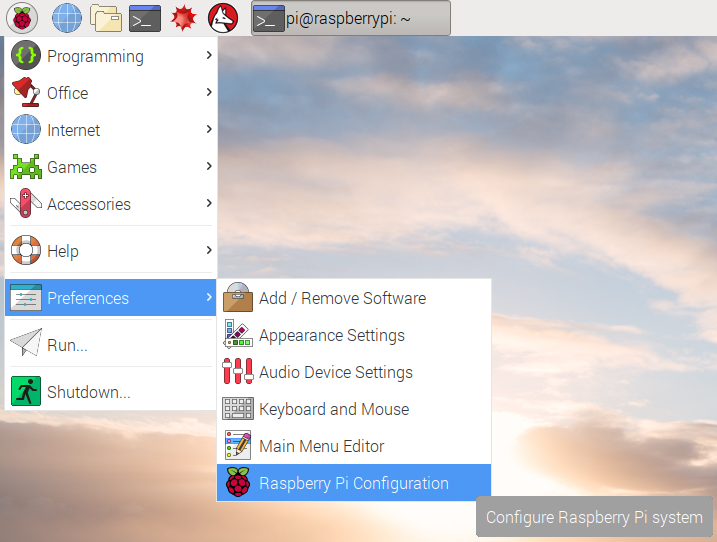Click the Raspberry Pi Configuration raspberry icon
717x542 pixels.
pyautogui.click(x=238, y=482)
